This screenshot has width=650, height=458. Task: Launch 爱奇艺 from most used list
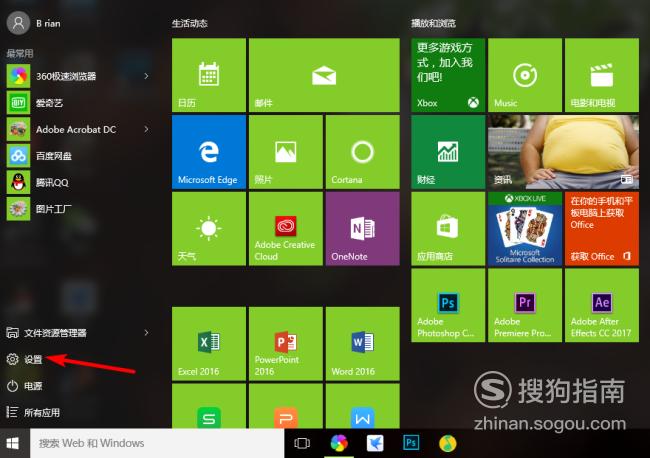coord(35,103)
